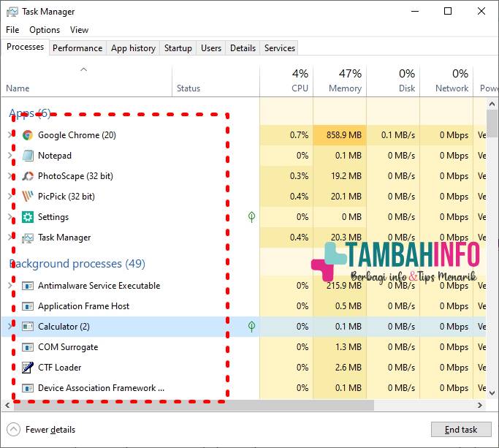499x448 pixels.
Task: Click the suspended leaf icon for Calculator
Action: [x=252, y=327]
